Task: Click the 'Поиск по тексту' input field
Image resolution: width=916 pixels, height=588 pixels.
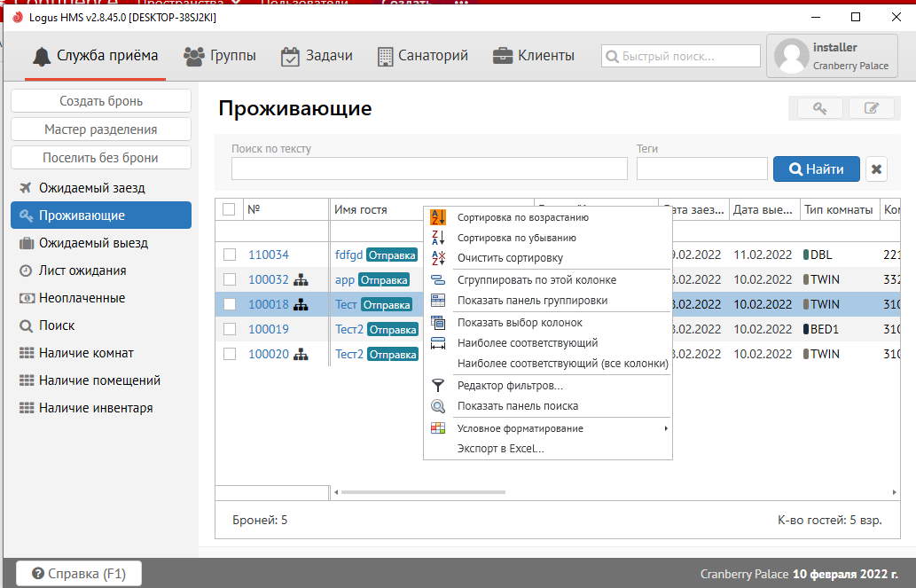Action: click(429, 169)
